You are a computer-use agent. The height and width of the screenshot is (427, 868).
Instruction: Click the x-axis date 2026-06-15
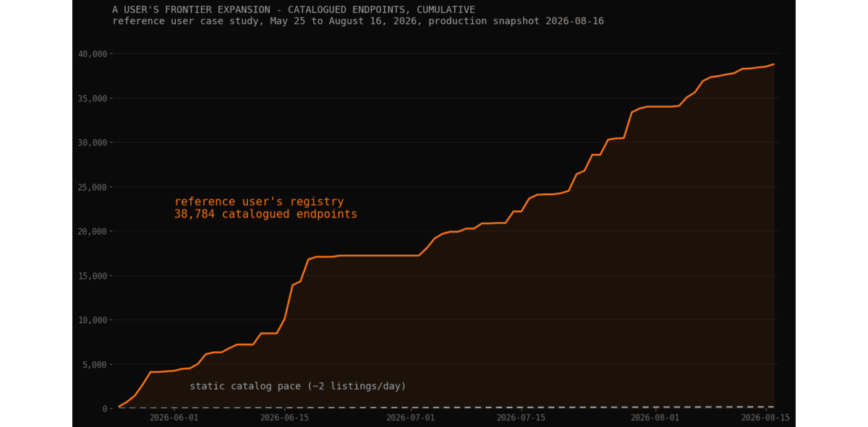coord(284,418)
